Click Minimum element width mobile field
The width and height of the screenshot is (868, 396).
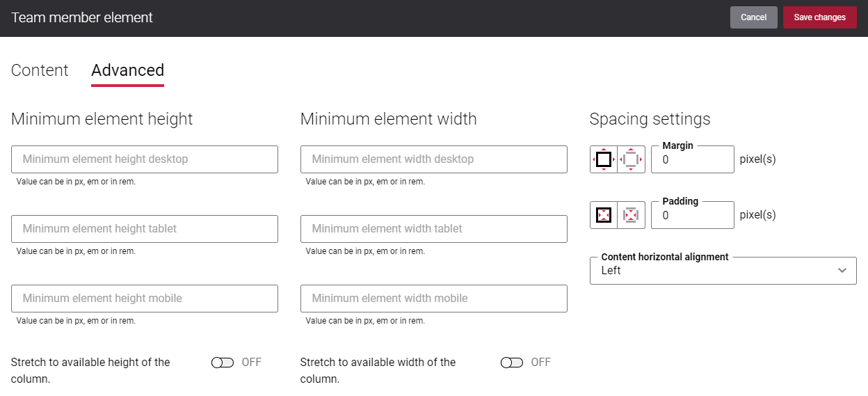pos(434,299)
